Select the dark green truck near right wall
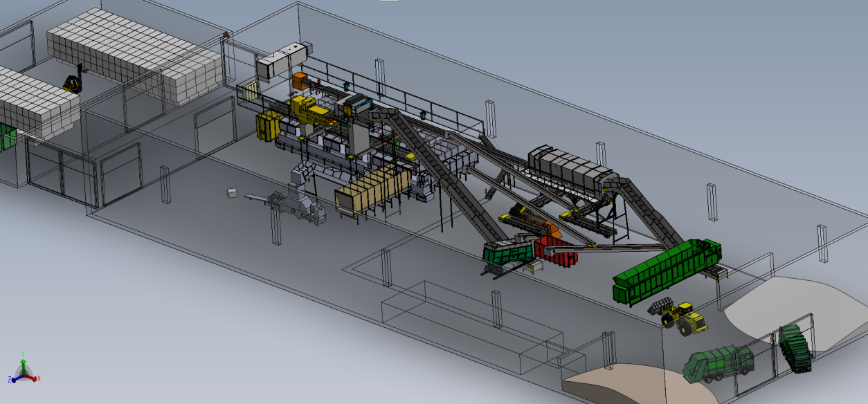 click(x=794, y=348)
